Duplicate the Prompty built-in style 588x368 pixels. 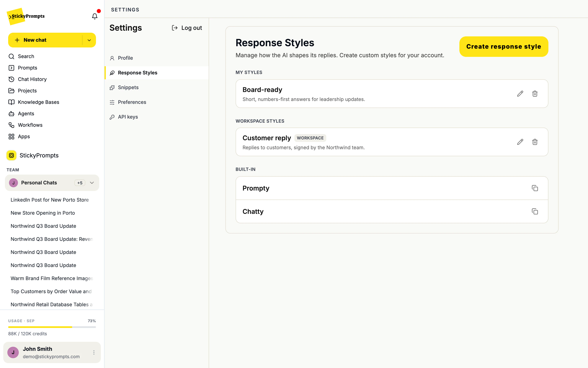click(535, 188)
